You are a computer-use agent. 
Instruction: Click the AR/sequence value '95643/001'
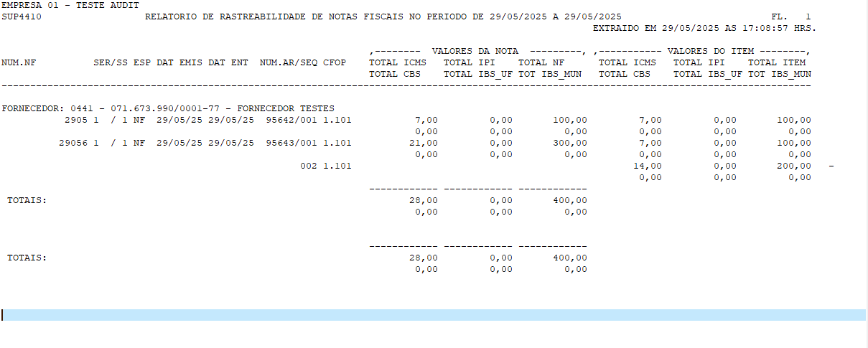pyautogui.click(x=291, y=144)
